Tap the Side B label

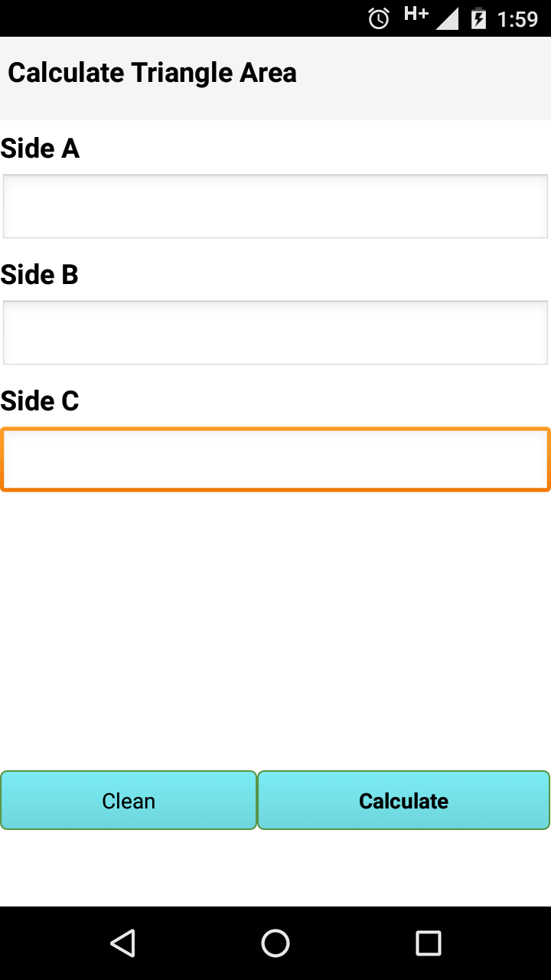click(x=40, y=275)
